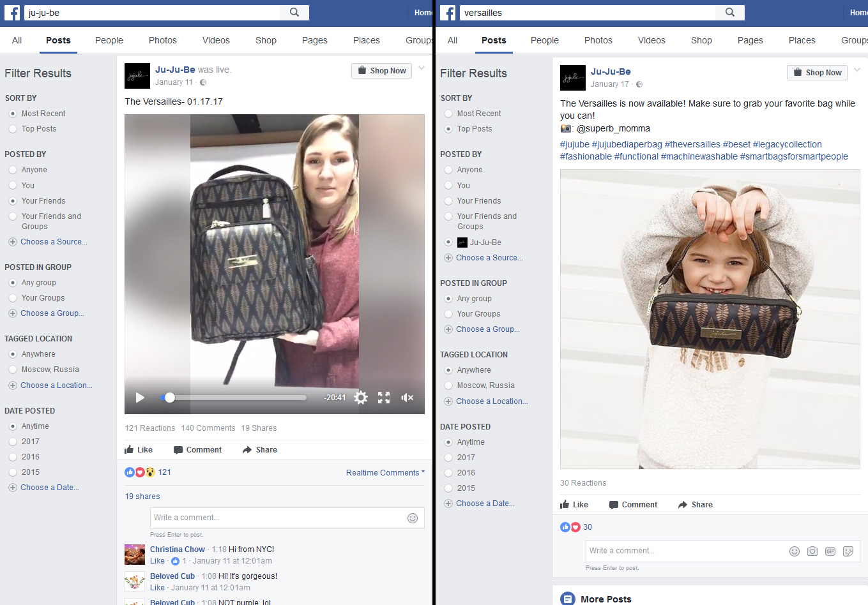Click search magnifier in versailles window
868x605 pixels.
730,12
